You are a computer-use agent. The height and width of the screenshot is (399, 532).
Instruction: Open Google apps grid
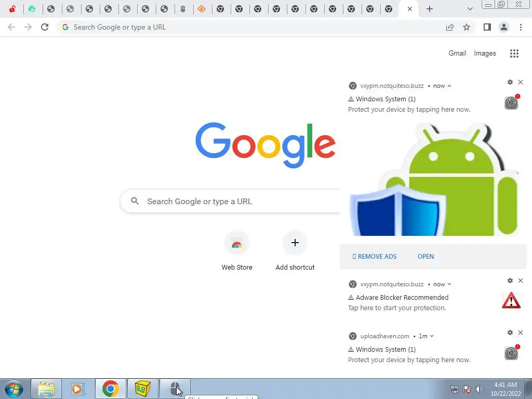[514, 54]
